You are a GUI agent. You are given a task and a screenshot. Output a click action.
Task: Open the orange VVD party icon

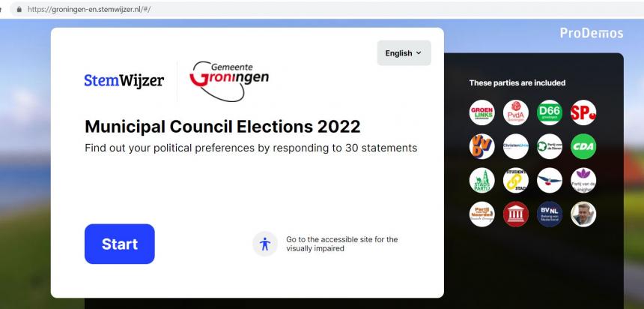(482, 146)
